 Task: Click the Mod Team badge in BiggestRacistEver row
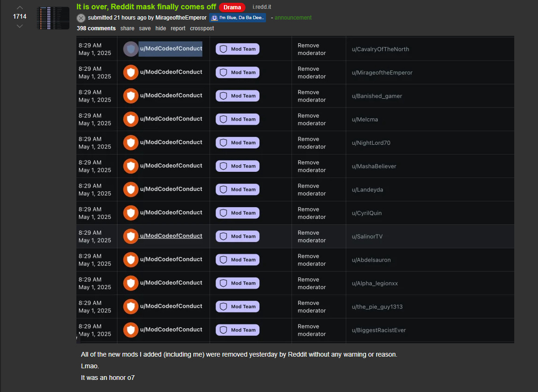click(x=238, y=330)
